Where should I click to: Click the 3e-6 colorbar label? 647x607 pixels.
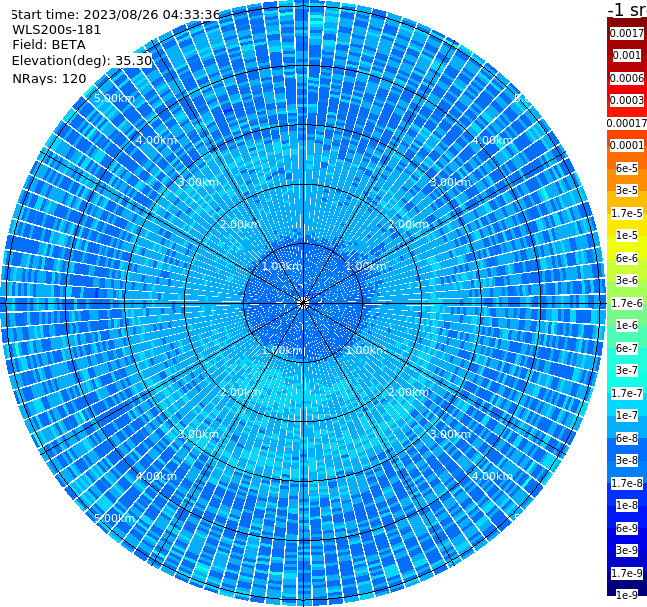[x=627, y=280]
